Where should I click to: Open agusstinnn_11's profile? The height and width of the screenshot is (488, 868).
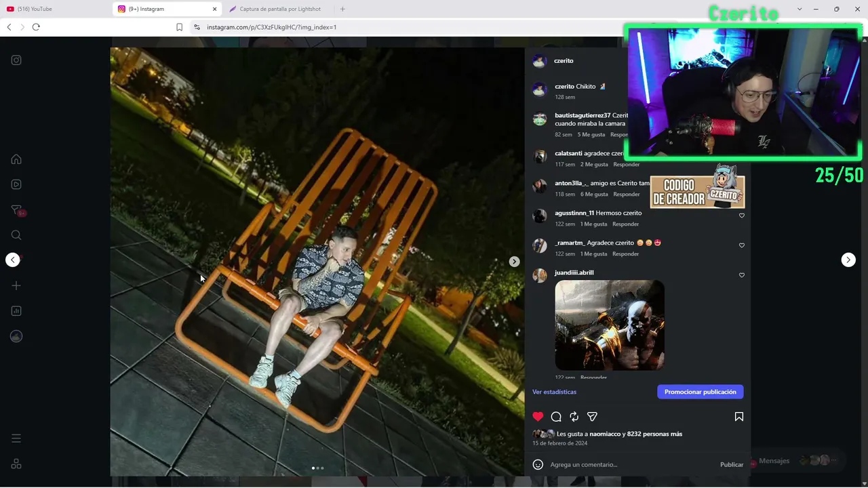[574, 213]
